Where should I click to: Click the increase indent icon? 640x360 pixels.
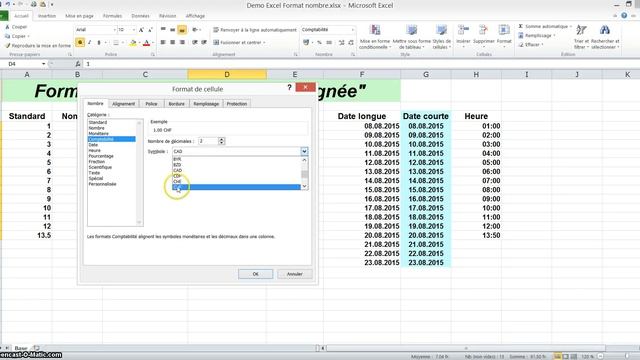pos(204,42)
